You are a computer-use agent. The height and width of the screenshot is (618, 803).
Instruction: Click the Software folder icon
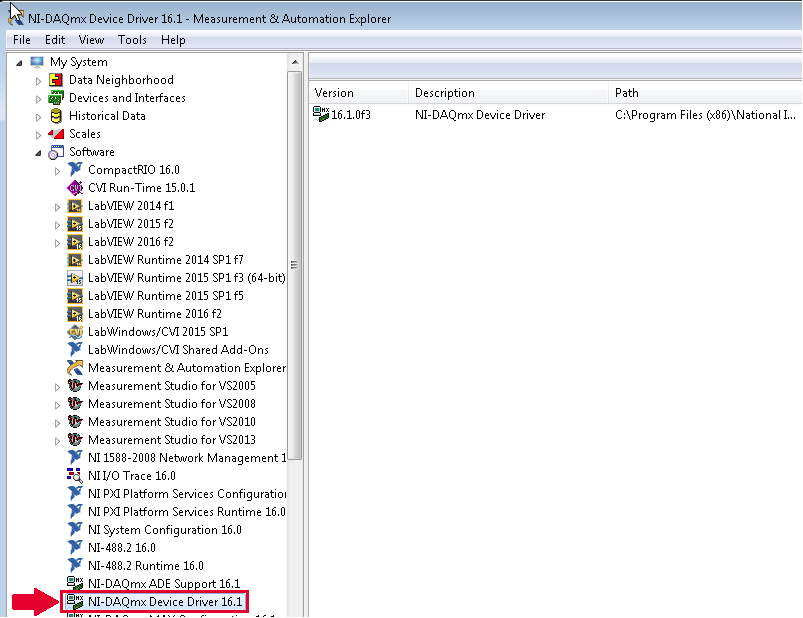click(56, 152)
